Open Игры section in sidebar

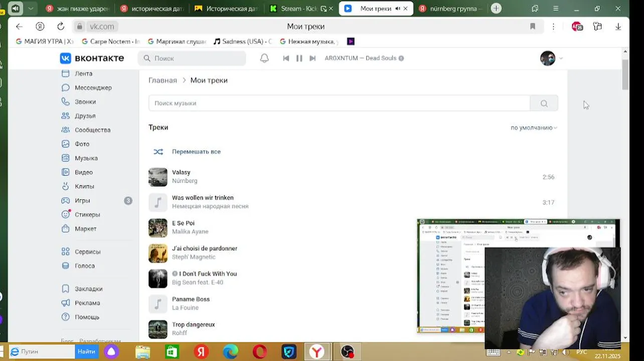click(x=82, y=201)
